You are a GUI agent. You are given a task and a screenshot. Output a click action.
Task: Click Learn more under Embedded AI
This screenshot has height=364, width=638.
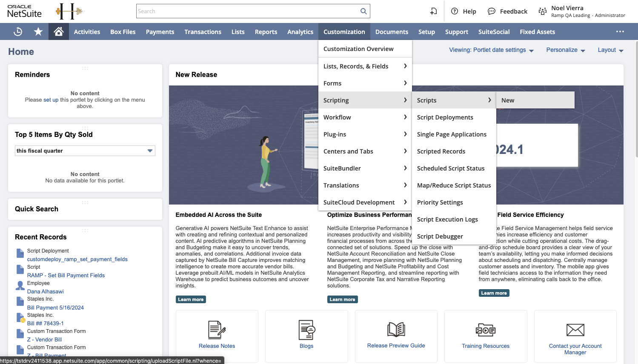191,299
